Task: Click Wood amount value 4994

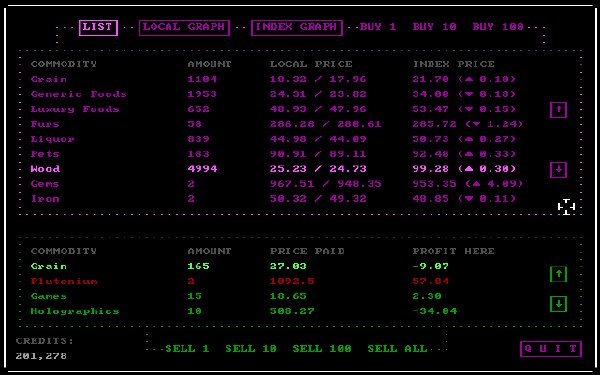Action: [202, 169]
